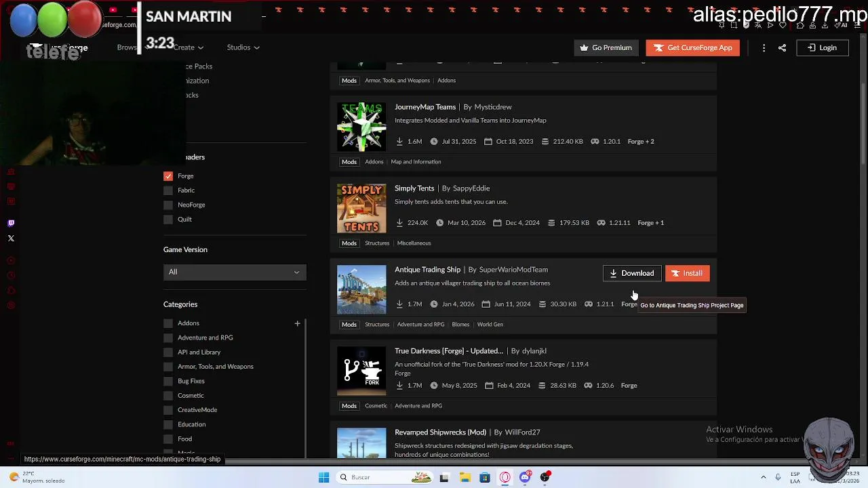Open the Simply Tents mod title
Screen dimensions: 868x488
click(x=414, y=188)
